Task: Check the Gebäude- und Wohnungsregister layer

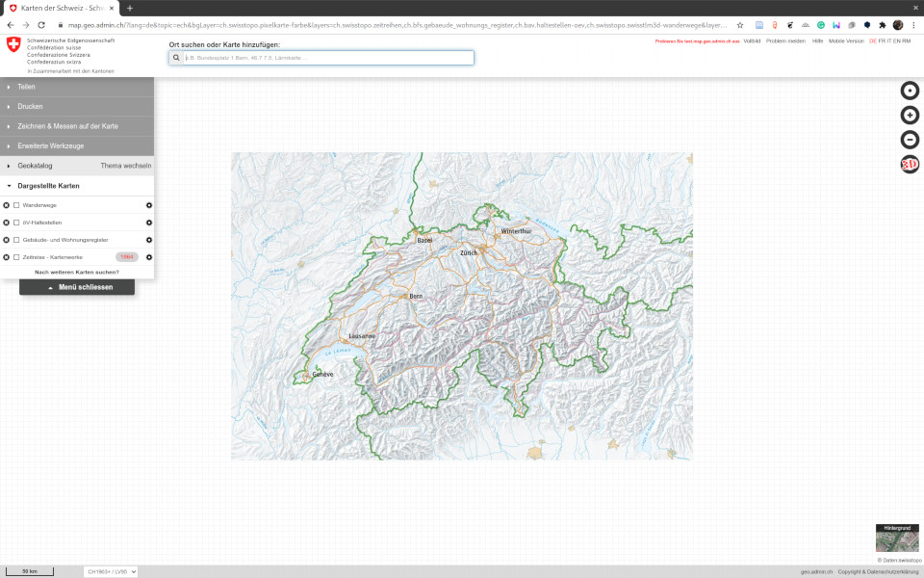Action: (x=16, y=240)
